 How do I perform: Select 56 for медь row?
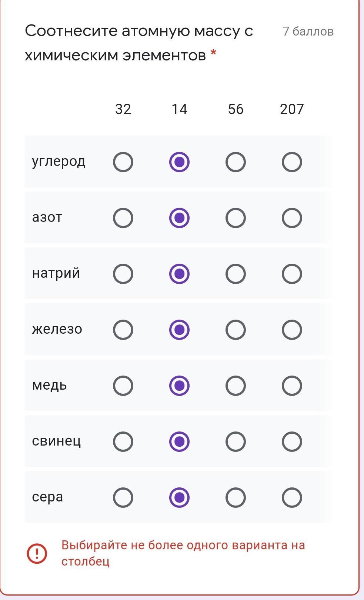coord(236,386)
